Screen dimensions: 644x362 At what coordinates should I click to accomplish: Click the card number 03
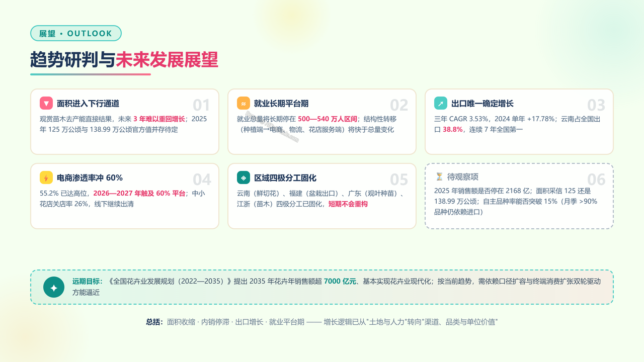596,105
